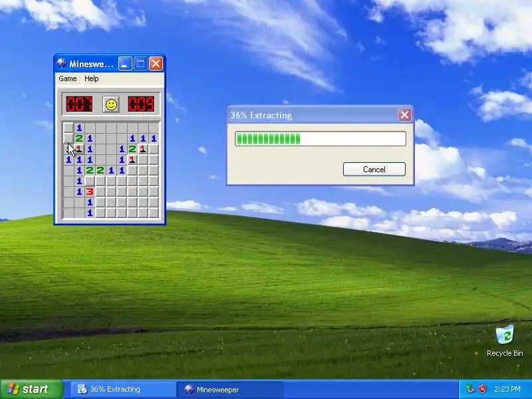The image size is (532, 399).
Task: Uncover the covered cell right of the red 3
Action: point(100,192)
